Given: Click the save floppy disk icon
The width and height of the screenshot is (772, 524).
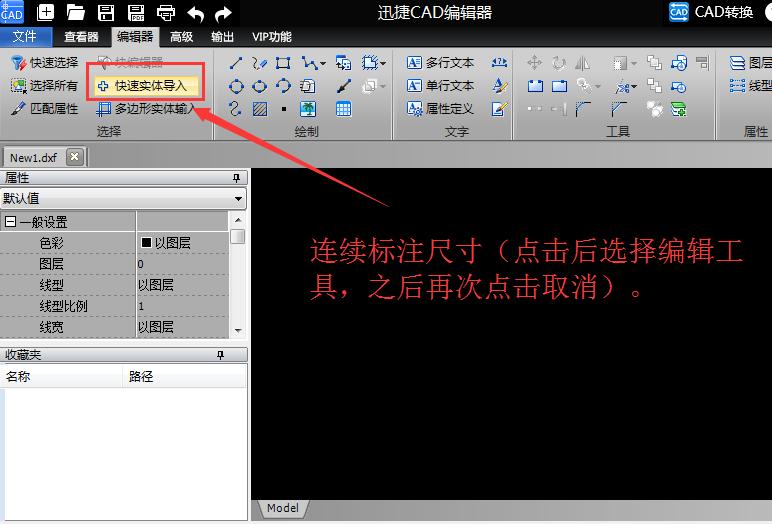Looking at the screenshot, I should coord(105,12).
